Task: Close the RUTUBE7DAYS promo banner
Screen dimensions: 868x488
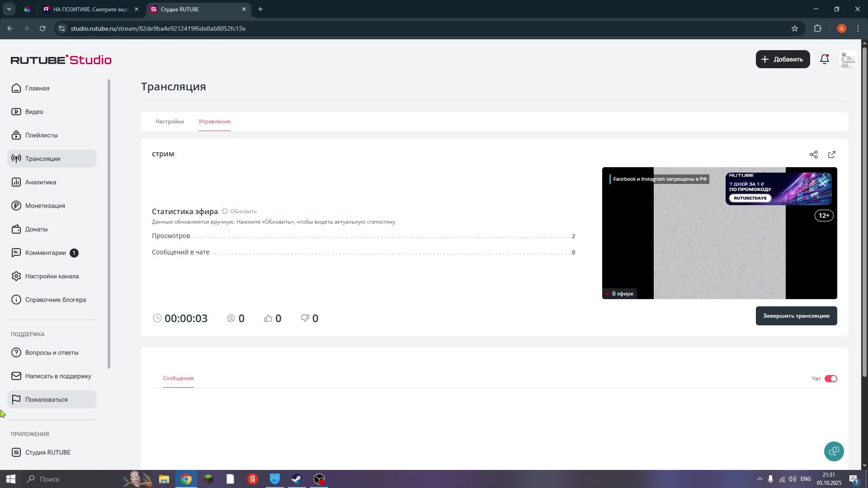Action: coord(822,183)
